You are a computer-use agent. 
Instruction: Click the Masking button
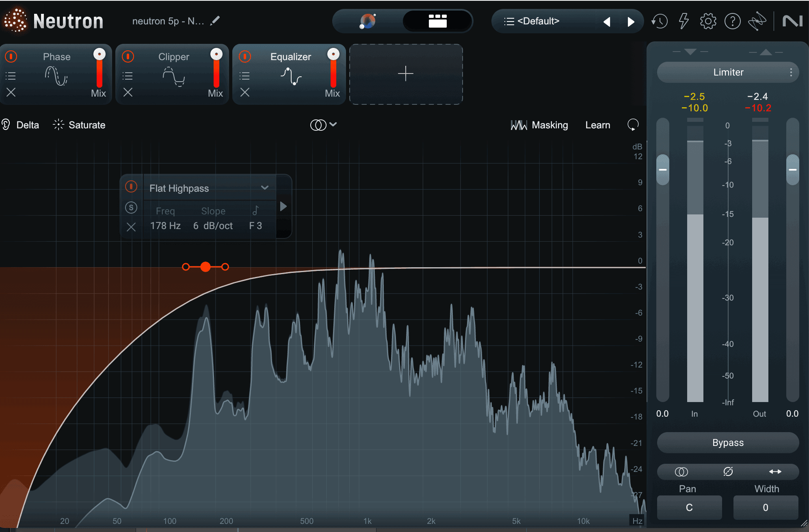(539, 125)
